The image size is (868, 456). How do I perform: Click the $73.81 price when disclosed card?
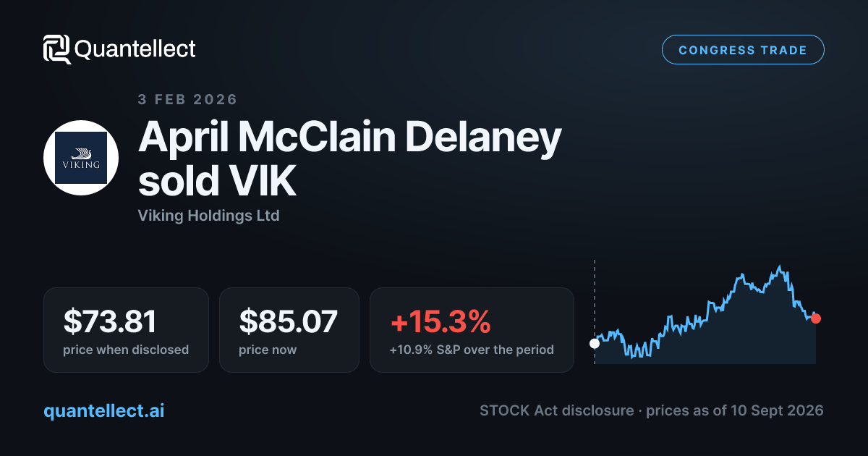coord(126,330)
